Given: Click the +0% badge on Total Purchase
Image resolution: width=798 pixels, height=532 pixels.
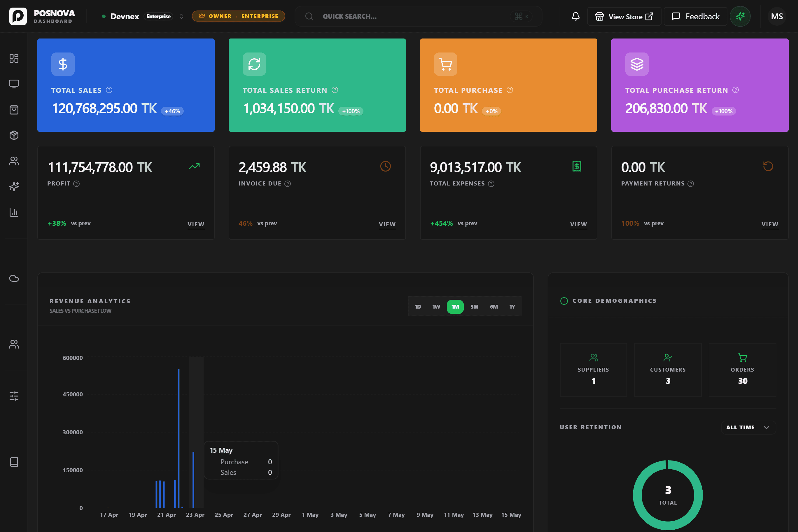Looking at the screenshot, I should point(491,111).
